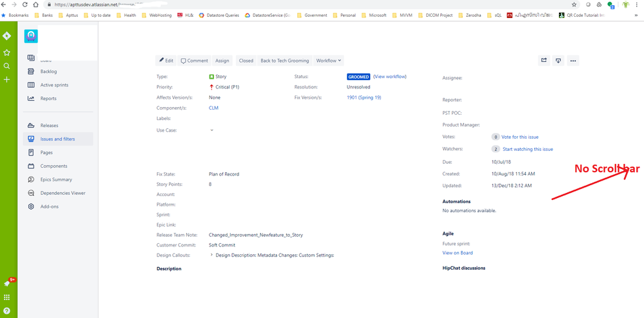Open Backlog in project sidebar
The width and height of the screenshot is (644, 318).
point(58,72)
